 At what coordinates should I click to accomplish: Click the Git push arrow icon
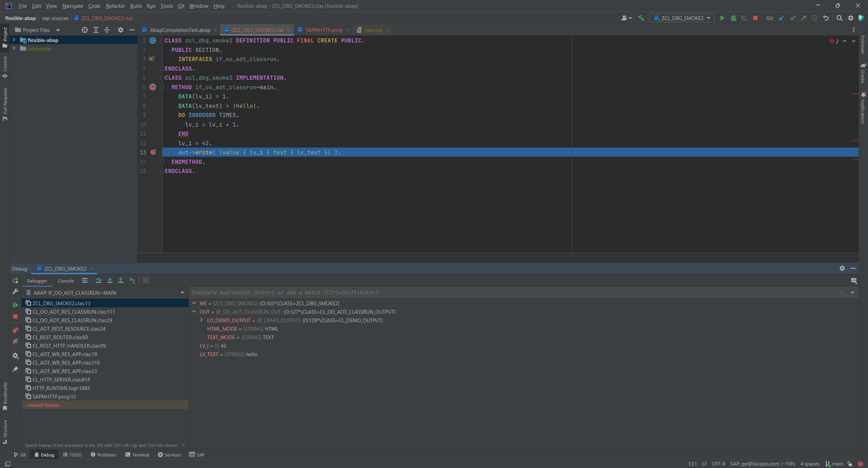803,18
